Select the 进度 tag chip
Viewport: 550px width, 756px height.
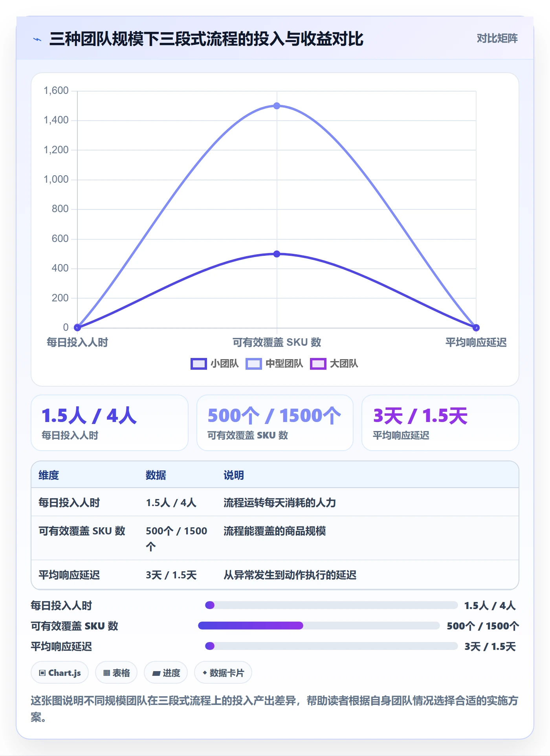pos(166,673)
